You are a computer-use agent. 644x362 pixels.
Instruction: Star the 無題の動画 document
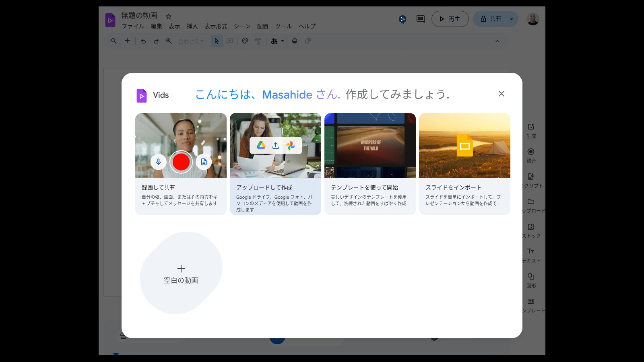pos(169,16)
